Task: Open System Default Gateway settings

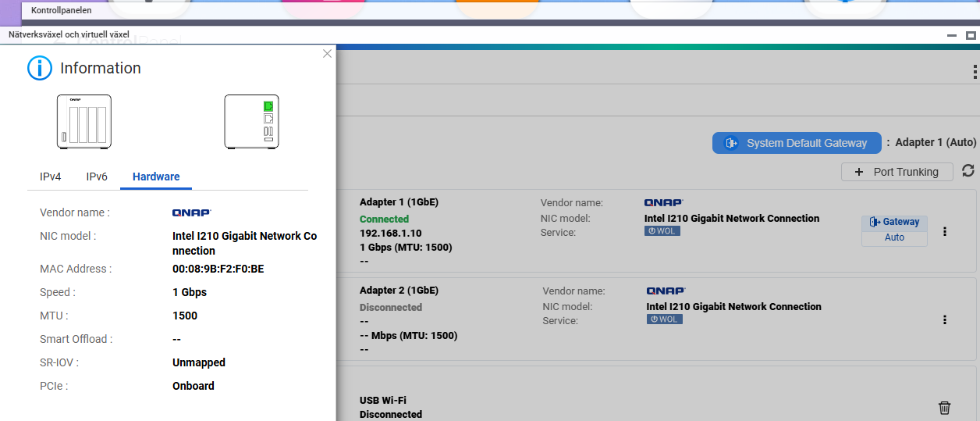Action: click(x=797, y=143)
